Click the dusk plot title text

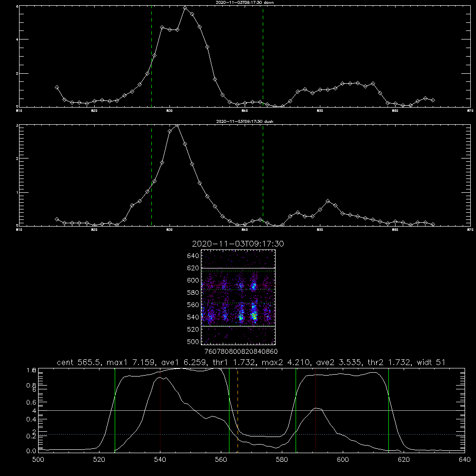[245, 121]
